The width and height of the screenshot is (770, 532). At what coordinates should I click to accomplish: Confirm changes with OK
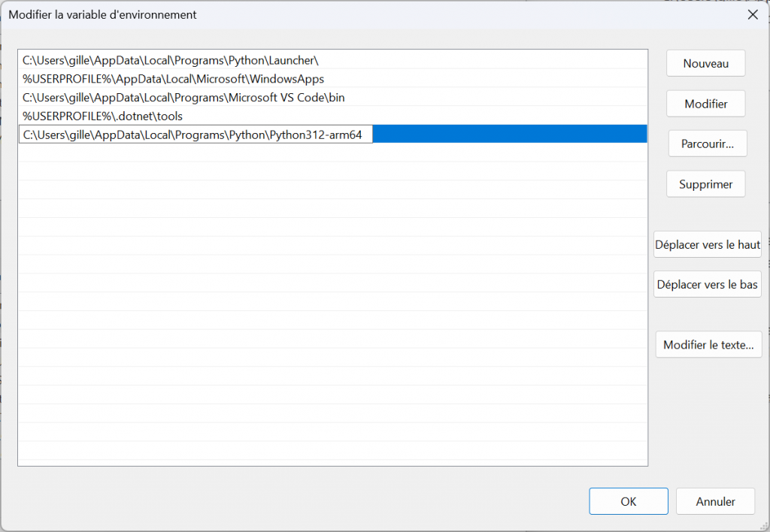[628, 501]
